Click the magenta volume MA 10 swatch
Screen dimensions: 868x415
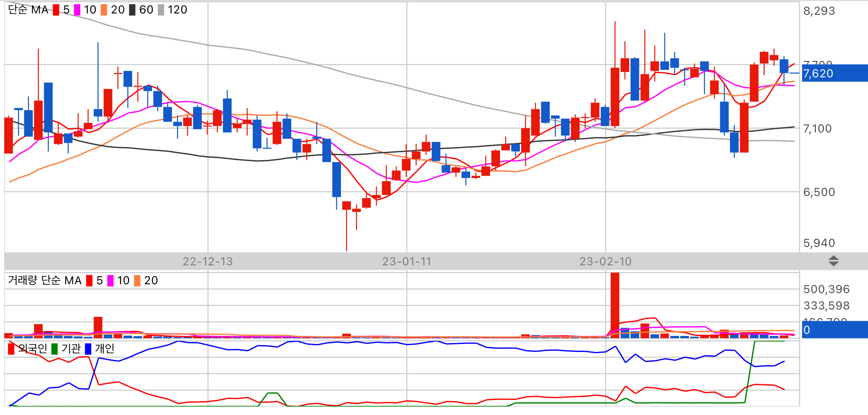click(110, 280)
